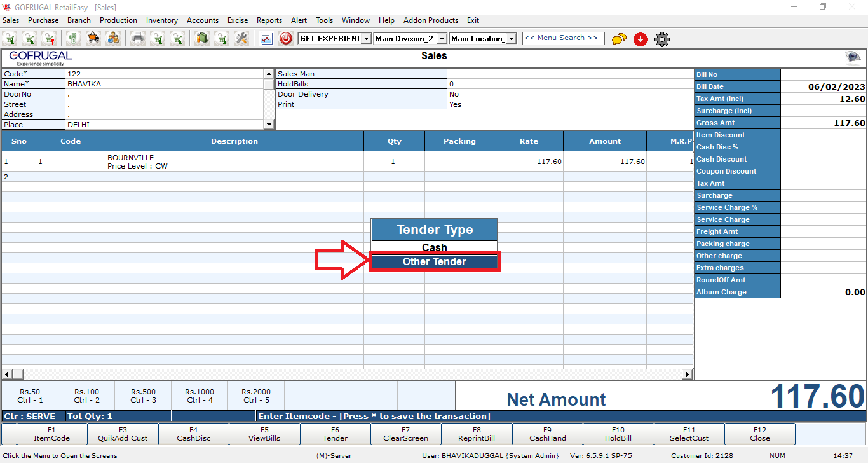Open the Reports menu
The width and height of the screenshot is (868, 463).
(269, 20)
